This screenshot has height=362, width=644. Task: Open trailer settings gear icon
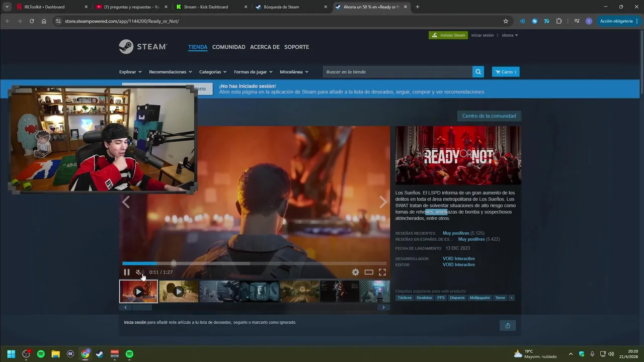pos(355,272)
